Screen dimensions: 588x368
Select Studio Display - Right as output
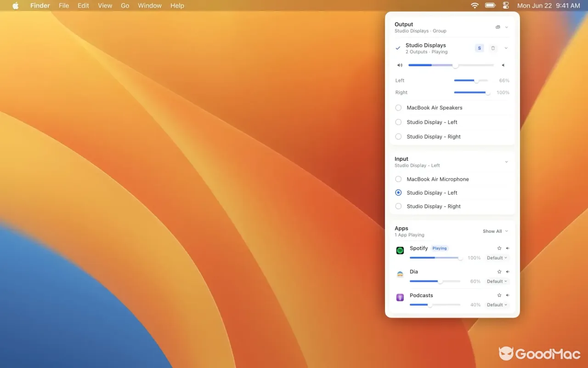tap(452, 137)
